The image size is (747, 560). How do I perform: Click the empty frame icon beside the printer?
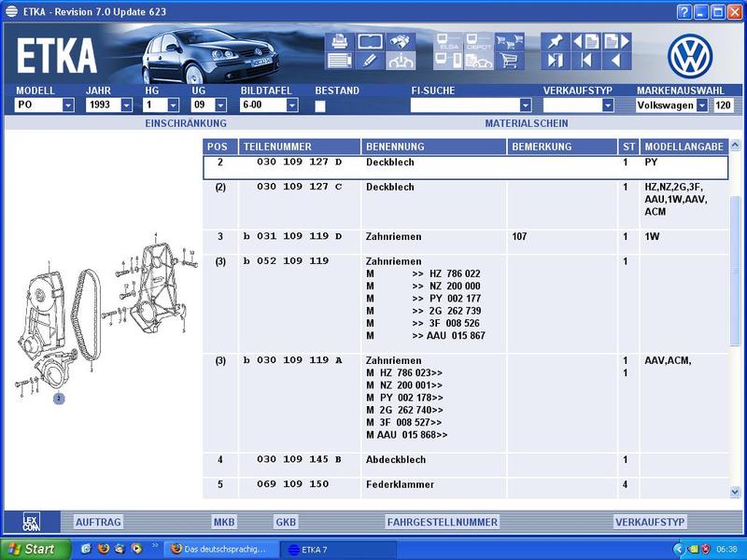[370, 41]
